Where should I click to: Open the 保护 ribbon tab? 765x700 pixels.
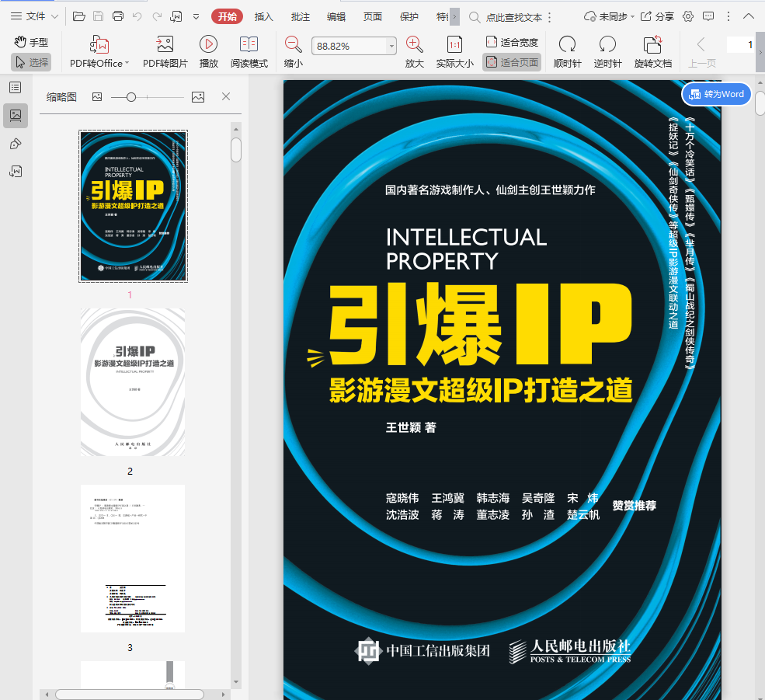[409, 16]
